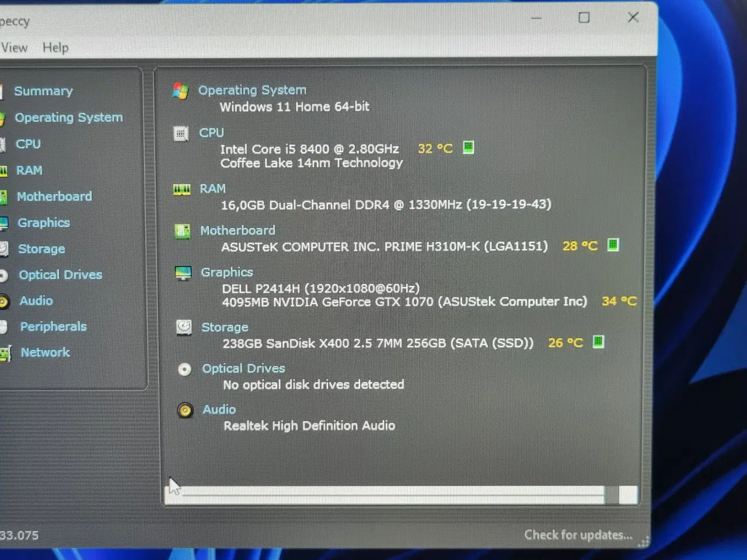
Task: Click the RAM module icon in summary
Action: tap(182, 190)
